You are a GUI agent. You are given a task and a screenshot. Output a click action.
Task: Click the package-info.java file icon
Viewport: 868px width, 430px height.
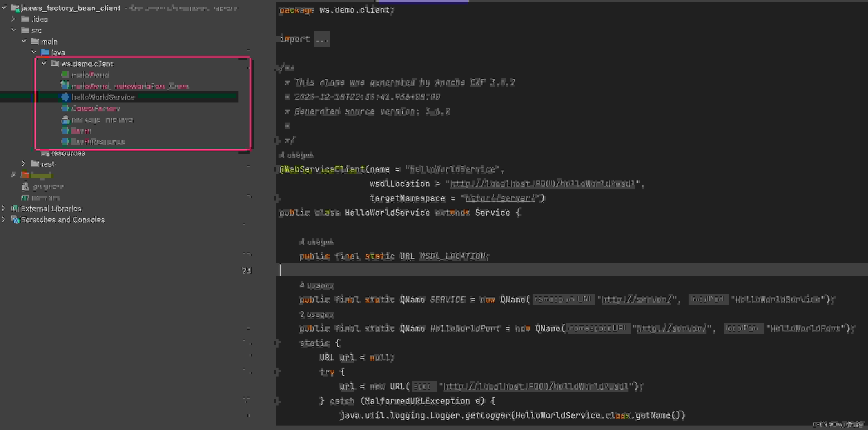click(65, 119)
